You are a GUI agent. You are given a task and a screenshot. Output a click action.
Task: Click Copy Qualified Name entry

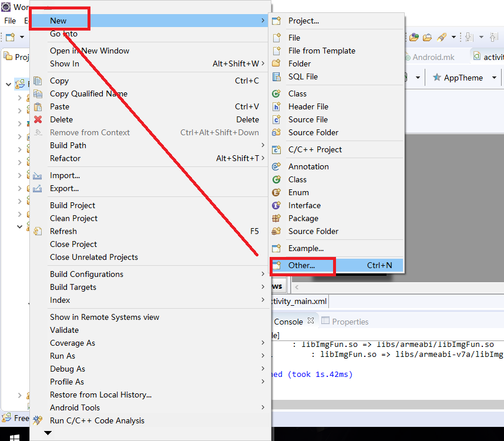150,93
